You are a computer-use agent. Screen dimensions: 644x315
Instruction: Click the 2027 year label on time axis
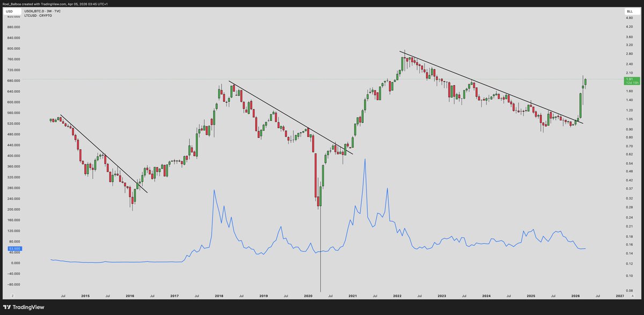click(x=620, y=296)
